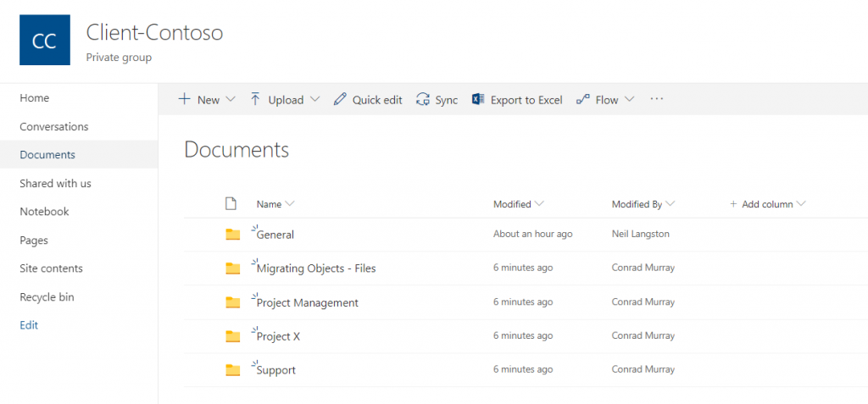The image size is (868, 404).
Task: Click the Sync button label
Action: (x=446, y=100)
